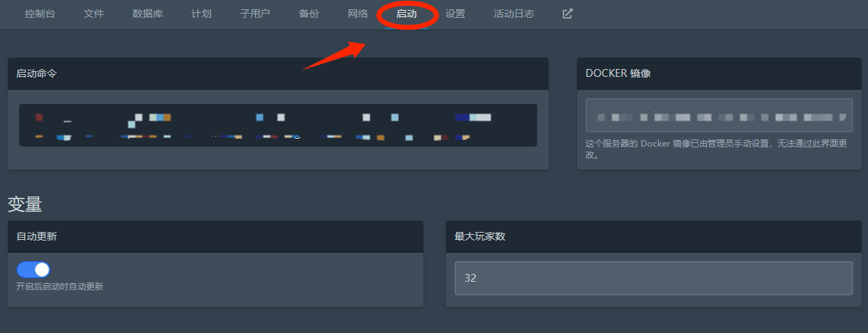Select the circled 启动 tab
This screenshot has height=333, width=868.
pyautogui.click(x=406, y=14)
